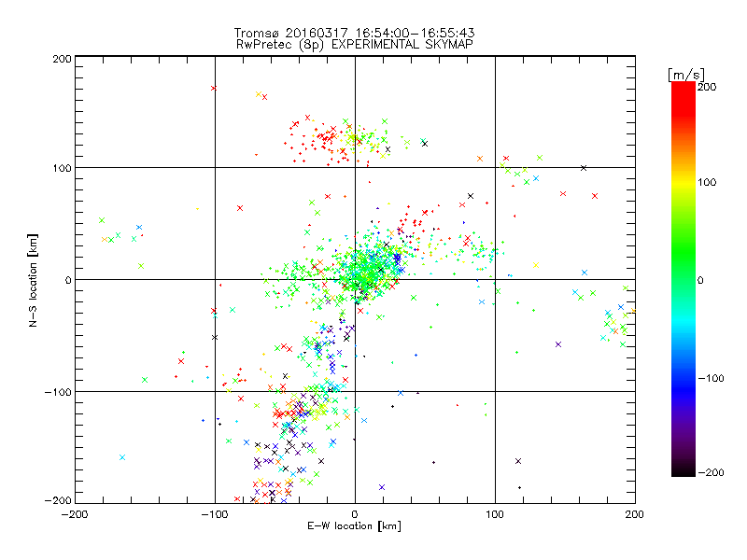The image size is (747, 560).
Task: Click the x-axis tick label '100'
Action: click(495, 514)
